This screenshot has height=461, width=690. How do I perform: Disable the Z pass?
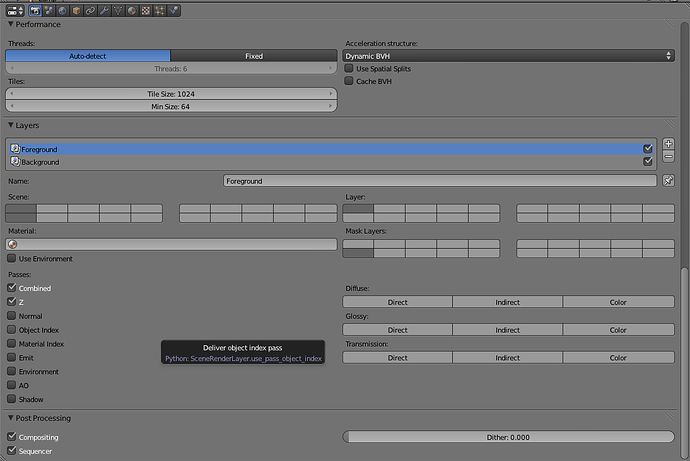(12, 302)
